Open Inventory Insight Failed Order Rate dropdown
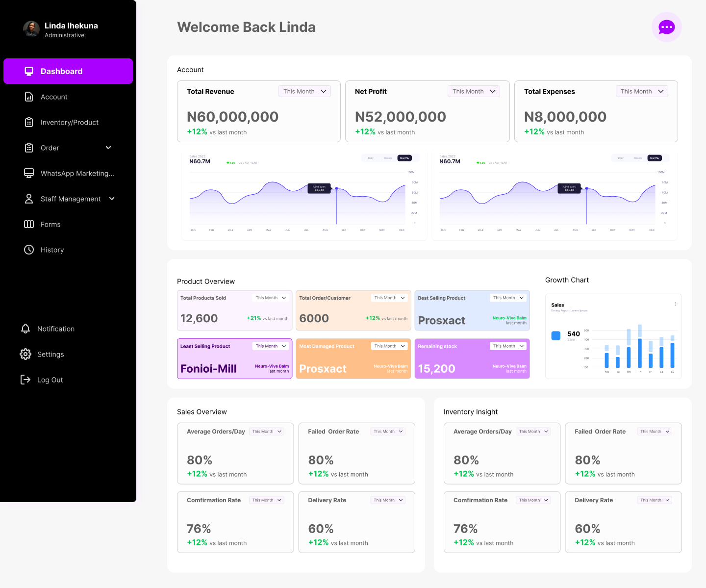The height and width of the screenshot is (588, 706). click(x=655, y=432)
